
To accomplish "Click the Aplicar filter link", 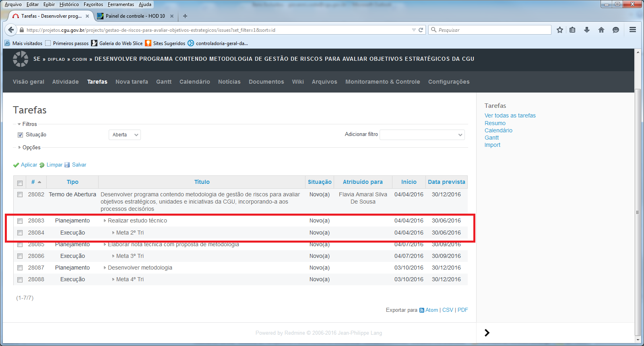I will (29, 165).
